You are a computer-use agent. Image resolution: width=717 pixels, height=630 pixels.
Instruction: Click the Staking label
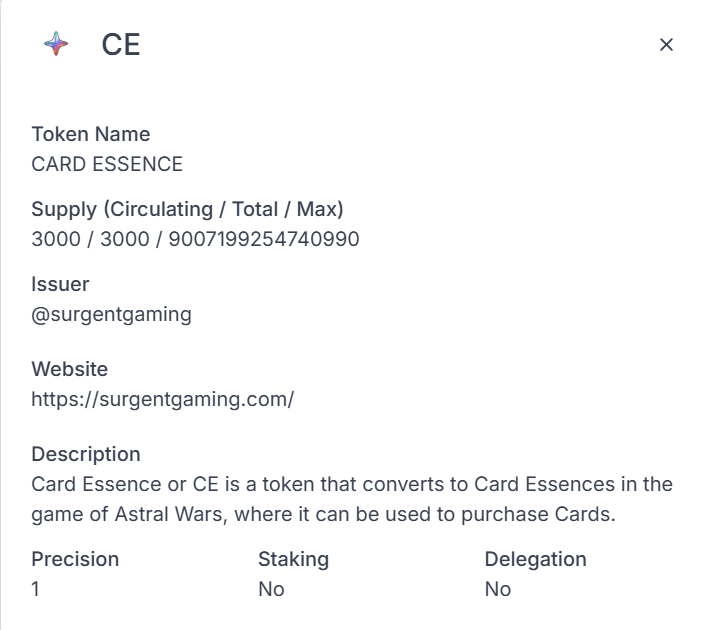click(x=293, y=559)
